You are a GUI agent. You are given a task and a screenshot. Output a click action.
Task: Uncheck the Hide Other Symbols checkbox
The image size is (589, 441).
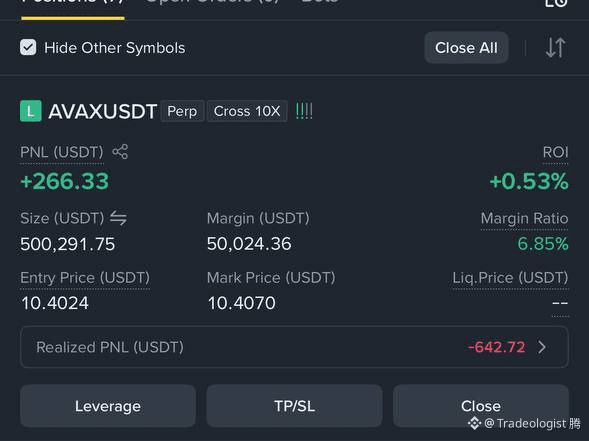[28, 48]
